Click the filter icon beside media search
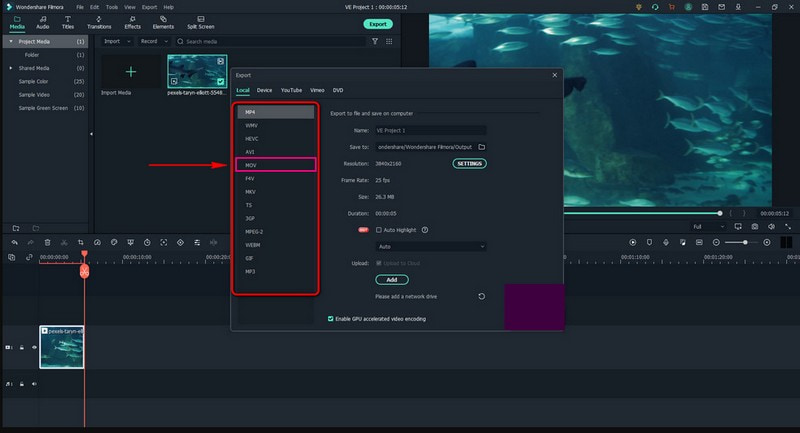The width and height of the screenshot is (800, 433). coord(375,41)
